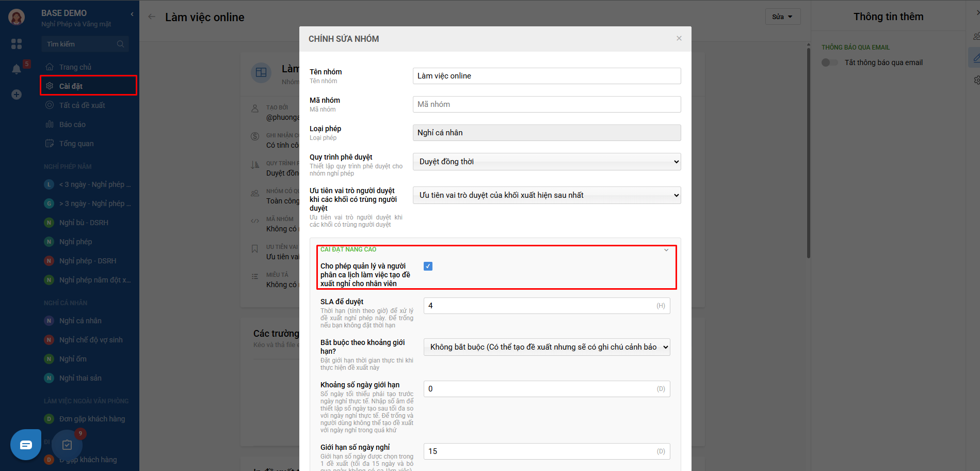Open Báo cáo menu item
The image size is (980, 471).
tap(72, 124)
